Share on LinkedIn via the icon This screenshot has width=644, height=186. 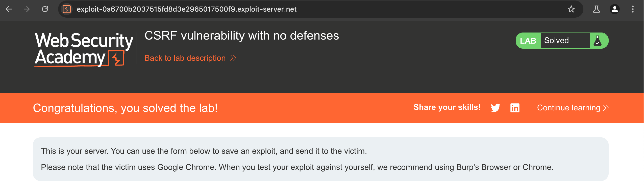515,108
